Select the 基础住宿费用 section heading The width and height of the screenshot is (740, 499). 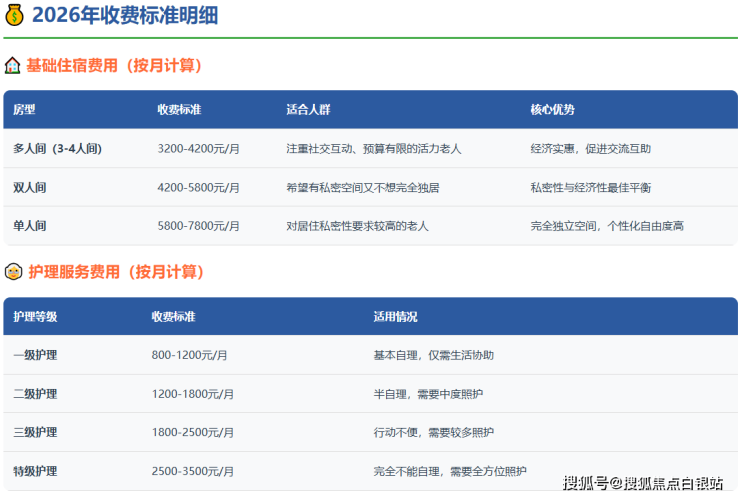click(114, 66)
